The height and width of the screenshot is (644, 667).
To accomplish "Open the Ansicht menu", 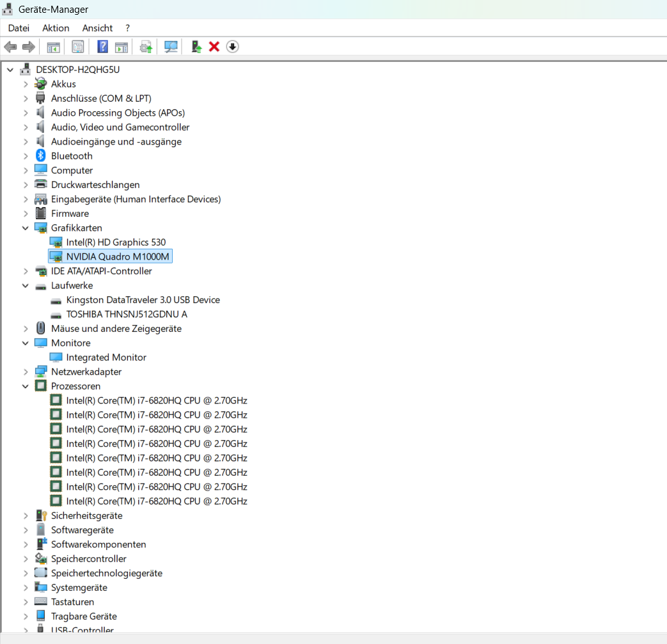I will 97,28.
